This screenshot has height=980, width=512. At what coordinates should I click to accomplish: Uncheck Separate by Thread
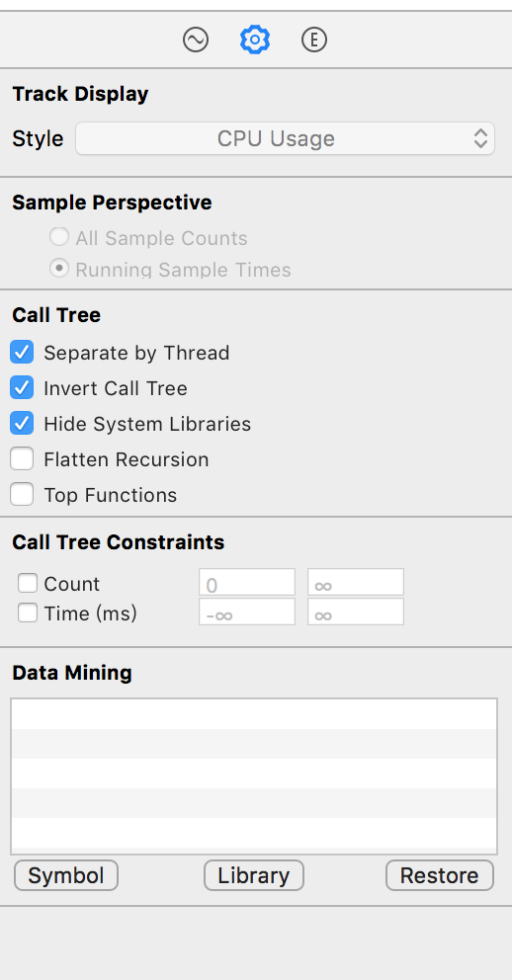(x=22, y=353)
